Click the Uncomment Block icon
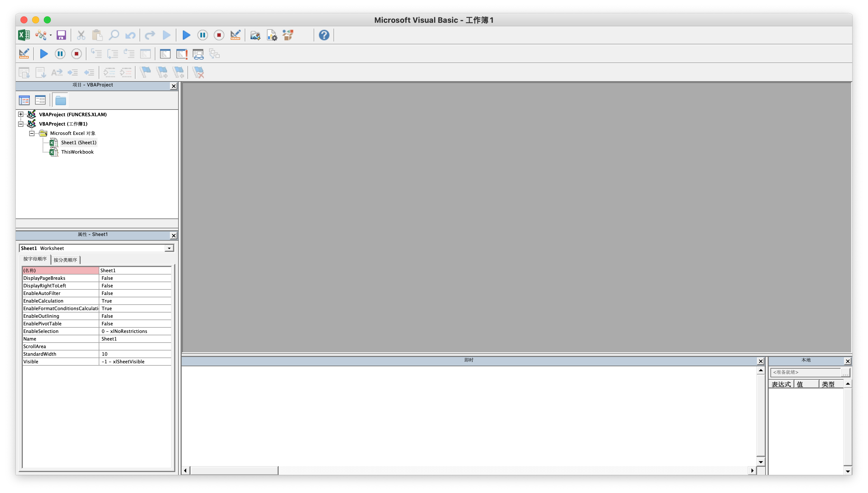 [126, 72]
